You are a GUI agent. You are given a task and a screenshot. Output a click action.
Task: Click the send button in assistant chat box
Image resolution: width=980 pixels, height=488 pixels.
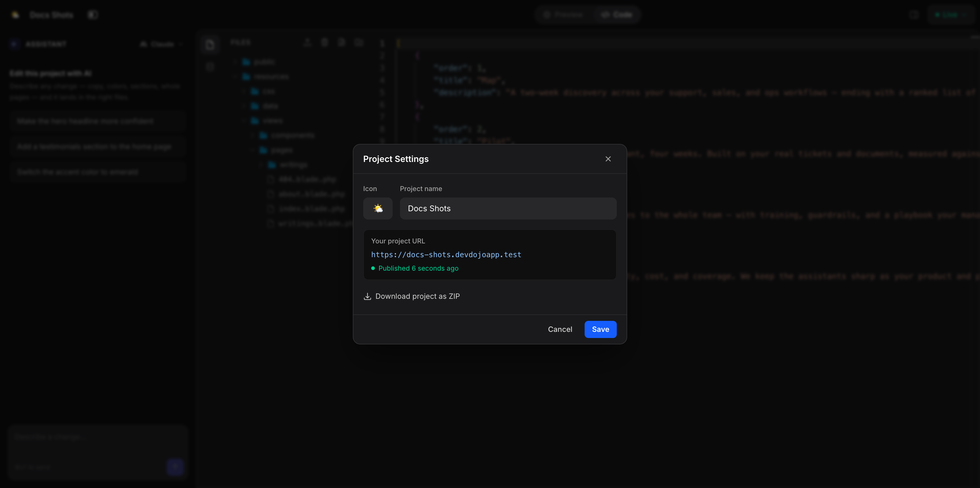(175, 467)
